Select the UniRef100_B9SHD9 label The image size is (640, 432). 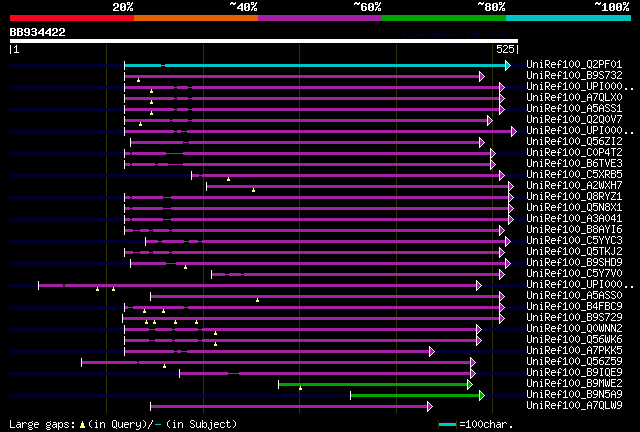(574, 263)
